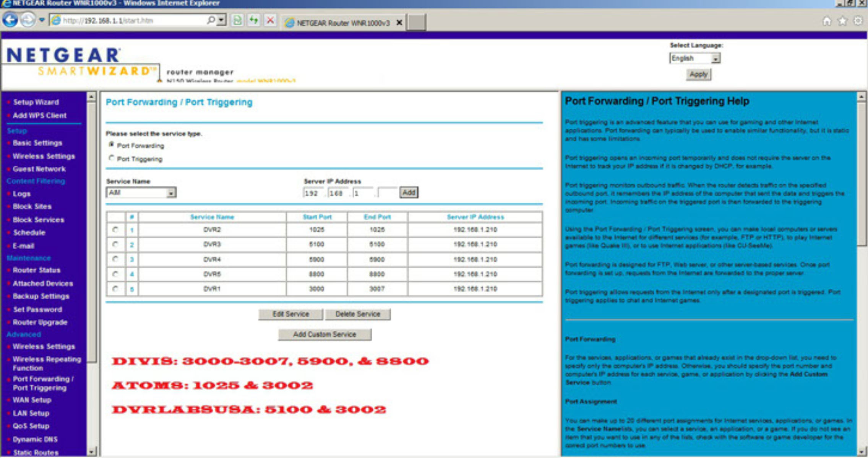
Task: Click the last Server IP Address octet field
Action: point(387,193)
